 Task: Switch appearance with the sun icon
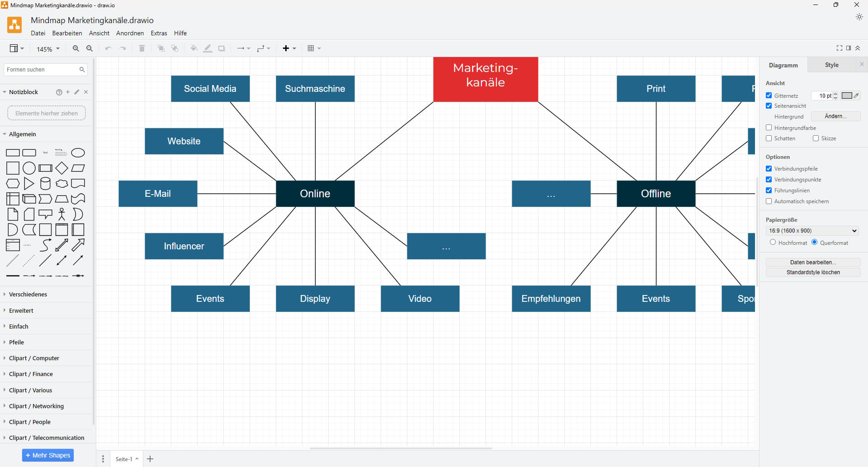point(859,17)
